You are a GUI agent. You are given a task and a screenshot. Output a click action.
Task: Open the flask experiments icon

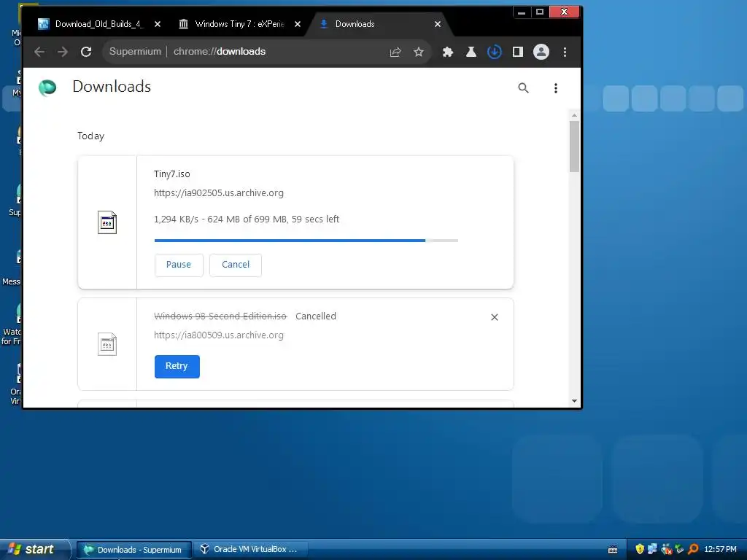tap(471, 52)
